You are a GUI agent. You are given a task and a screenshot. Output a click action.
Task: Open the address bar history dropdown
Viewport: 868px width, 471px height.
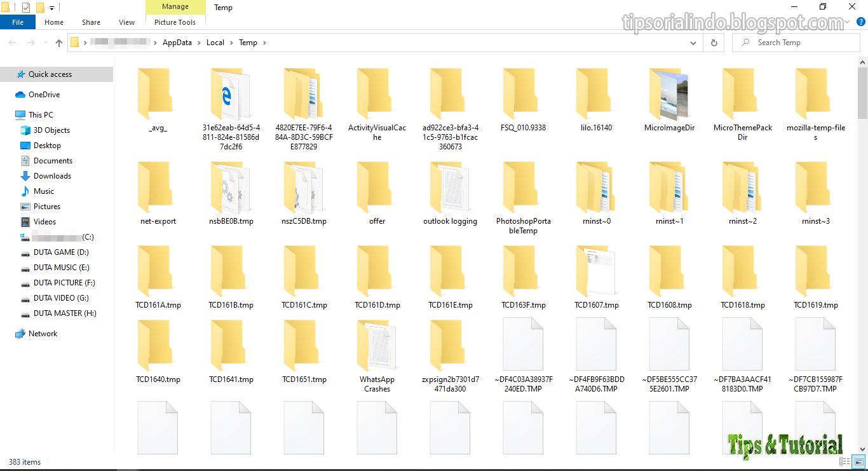(693, 43)
